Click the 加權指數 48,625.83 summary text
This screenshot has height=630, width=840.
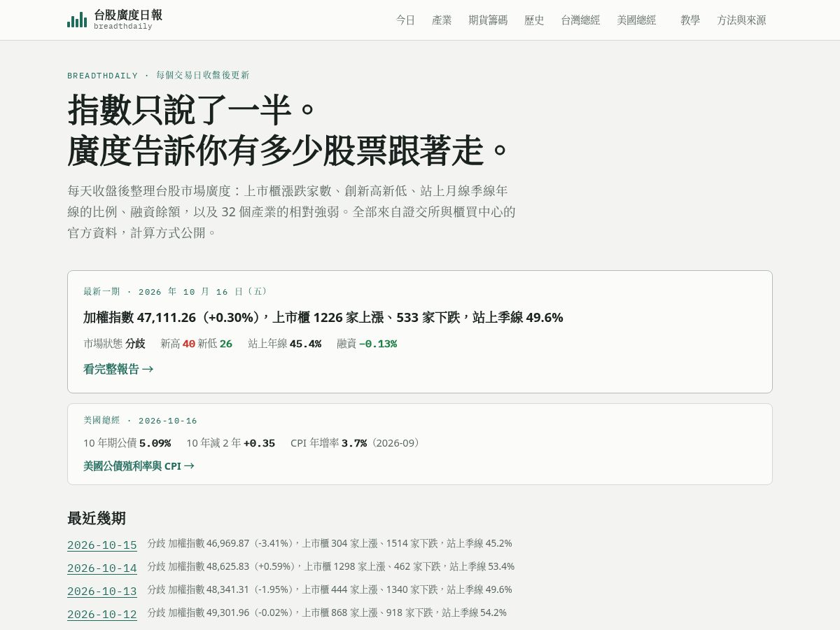coord(331,566)
